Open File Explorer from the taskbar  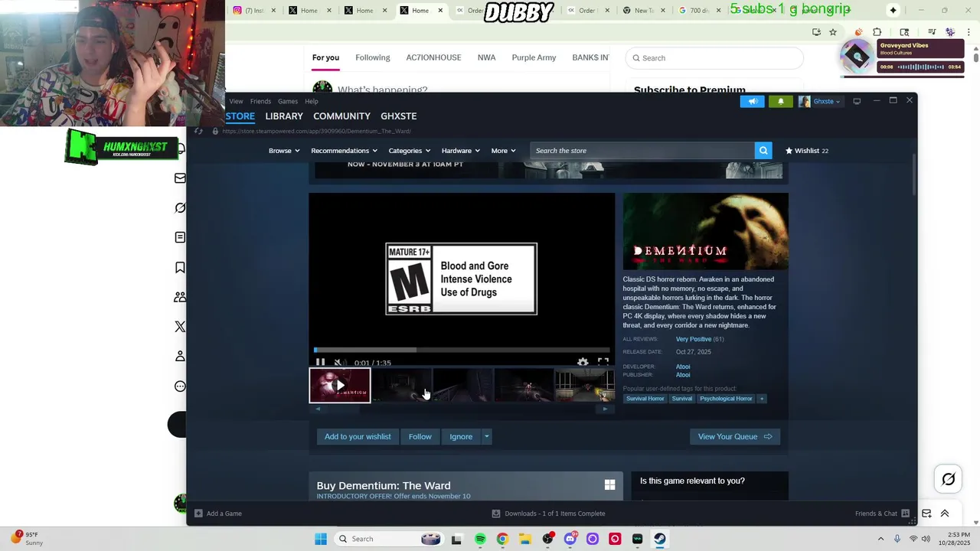(525, 539)
